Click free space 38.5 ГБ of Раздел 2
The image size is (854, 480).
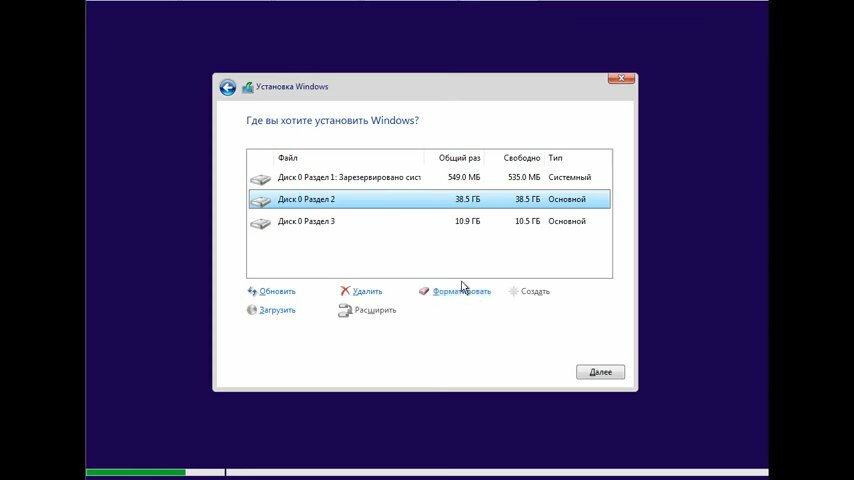(x=528, y=199)
